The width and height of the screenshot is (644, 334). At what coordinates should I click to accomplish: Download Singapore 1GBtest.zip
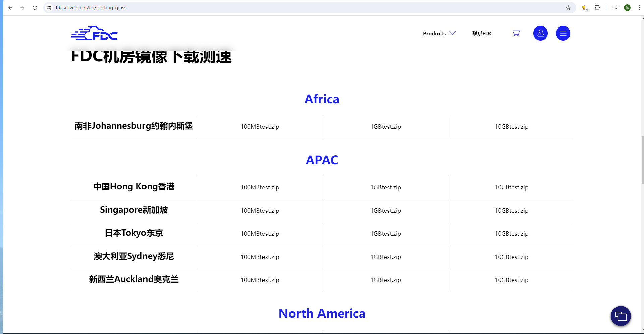click(386, 211)
